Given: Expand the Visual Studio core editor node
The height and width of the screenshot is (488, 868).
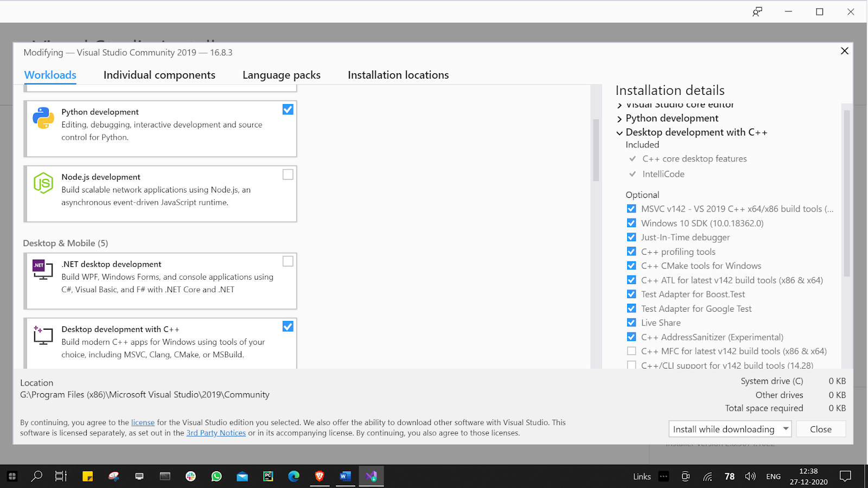Looking at the screenshot, I should coord(620,105).
